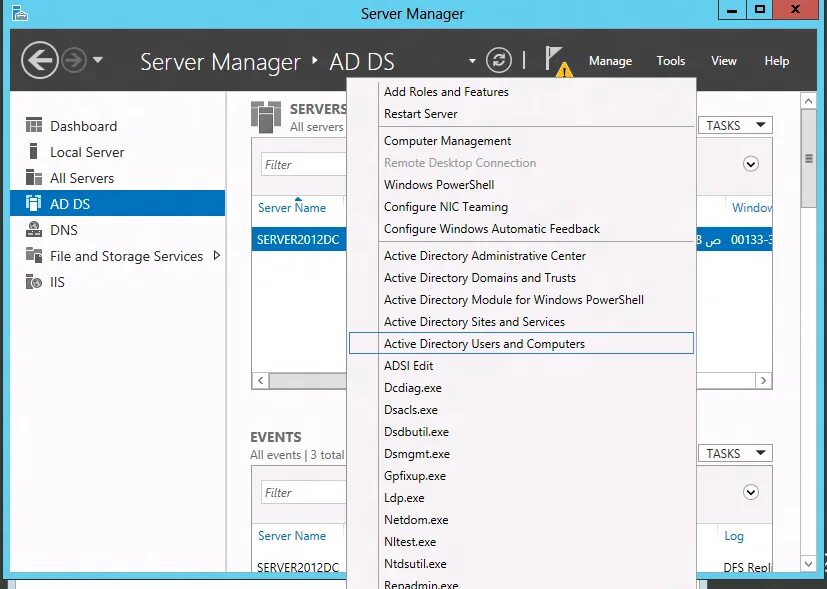The width and height of the screenshot is (827, 589).
Task: Click down arrow of main vertical scrollbar
Action: tap(808, 563)
